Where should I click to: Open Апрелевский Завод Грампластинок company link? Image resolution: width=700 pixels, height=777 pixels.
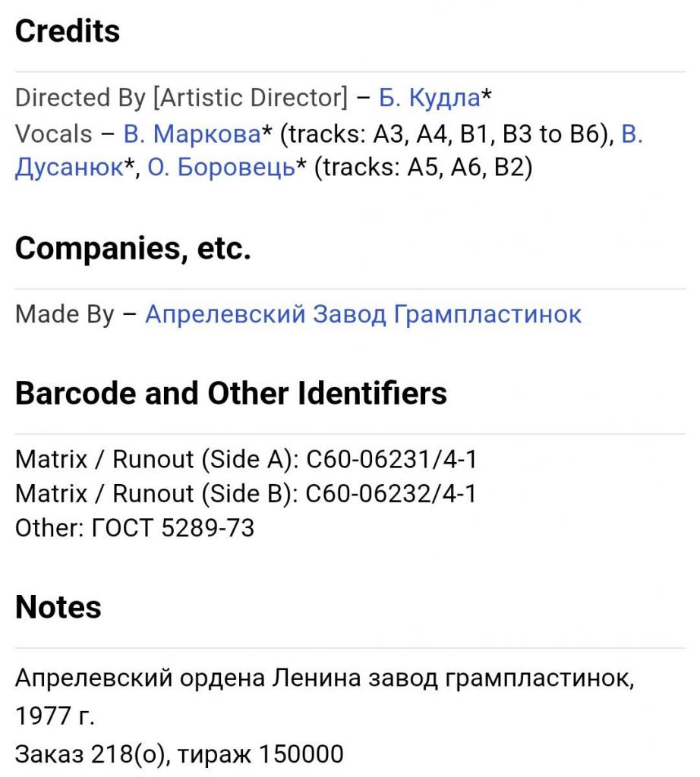363,314
